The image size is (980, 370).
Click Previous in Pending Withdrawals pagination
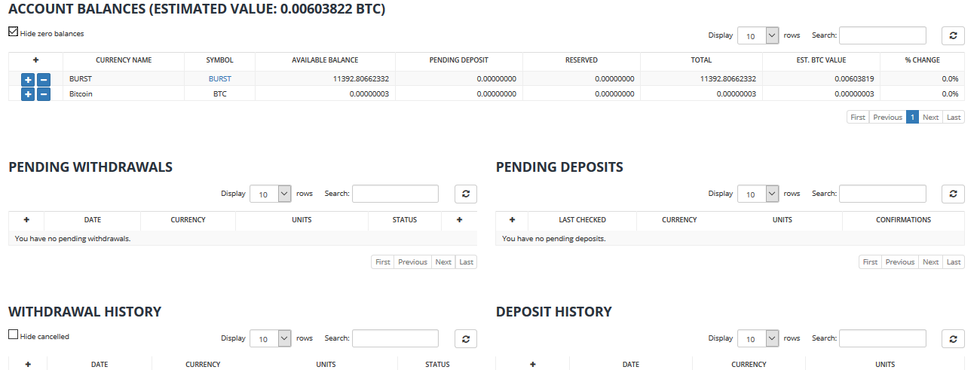pyautogui.click(x=412, y=262)
